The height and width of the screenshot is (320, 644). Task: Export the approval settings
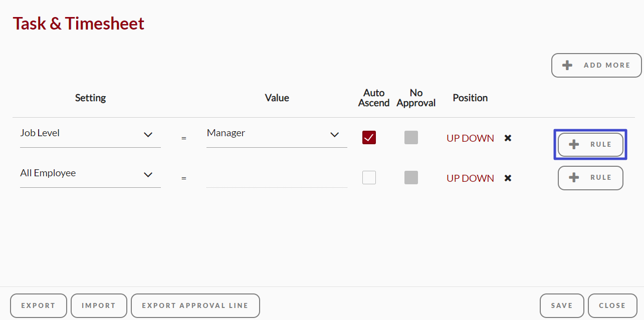(x=38, y=305)
